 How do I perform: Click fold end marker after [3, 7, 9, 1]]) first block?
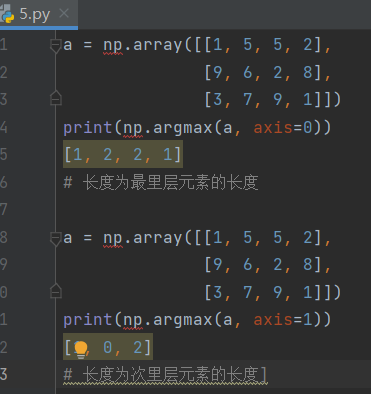point(56,98)
